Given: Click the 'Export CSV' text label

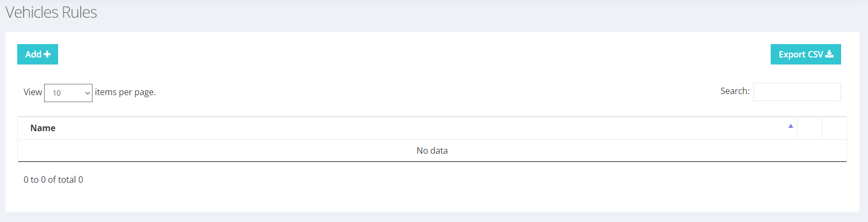Looking at the screenshot, I should 801,54.
